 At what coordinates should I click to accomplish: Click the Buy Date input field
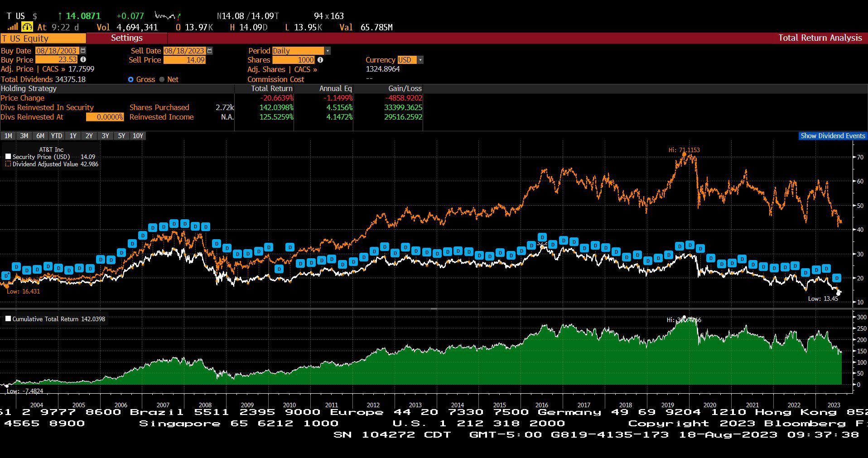point(57,51)
